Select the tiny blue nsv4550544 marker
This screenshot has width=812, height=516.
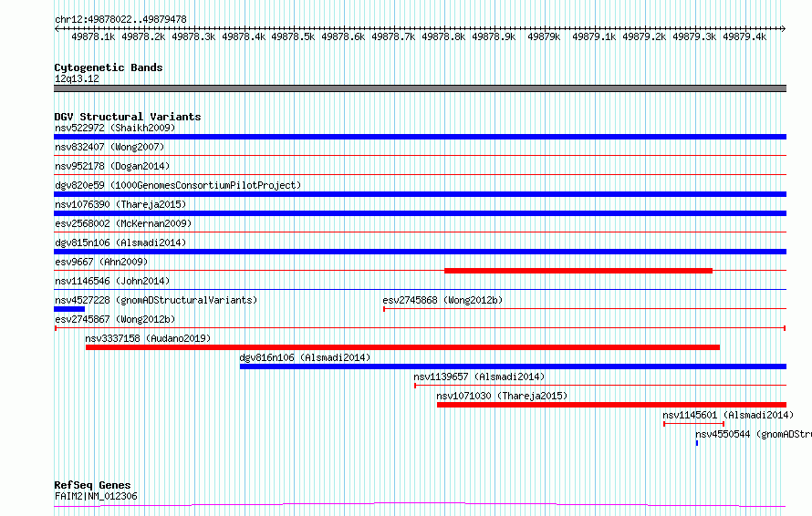tap(697, 443)
